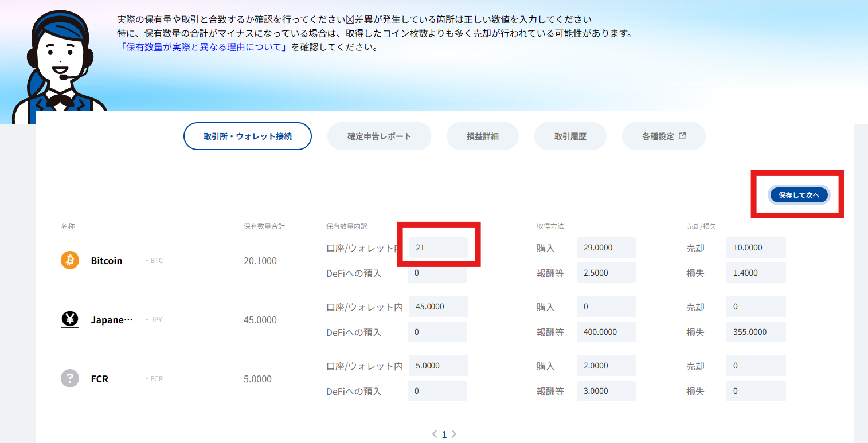The height and width of the screenshot is (443, 868).
Task: Edit Bitcoin 損失 field 1.4000
Action: 756,273
